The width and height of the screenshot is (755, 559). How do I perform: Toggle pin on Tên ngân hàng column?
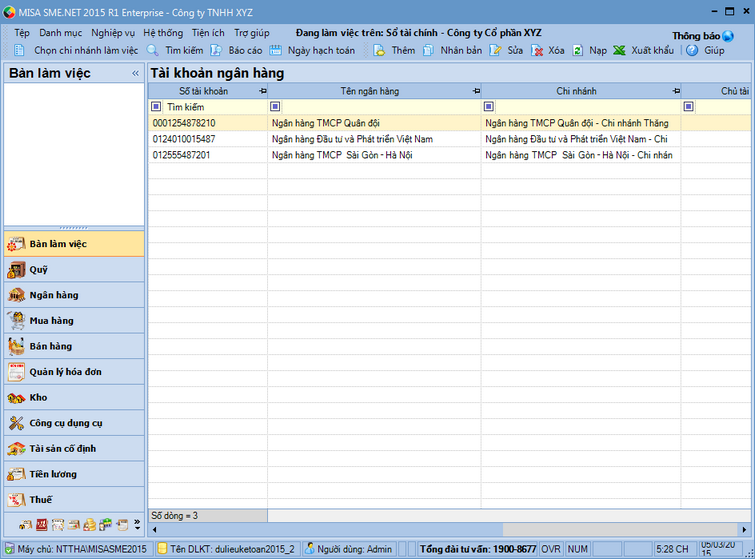476,91
